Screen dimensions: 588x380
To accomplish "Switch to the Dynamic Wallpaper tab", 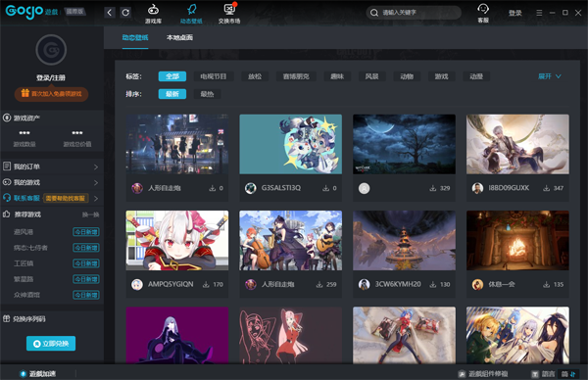I will point(135,37).
